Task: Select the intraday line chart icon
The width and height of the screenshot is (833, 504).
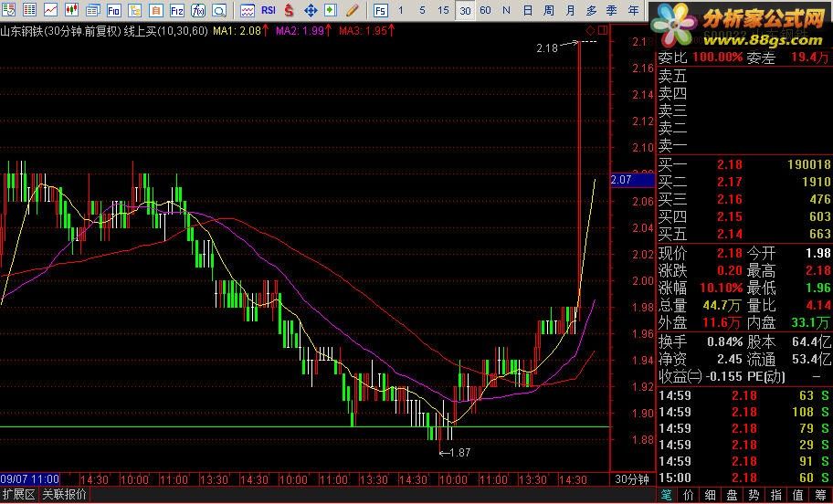Action: 50,9
